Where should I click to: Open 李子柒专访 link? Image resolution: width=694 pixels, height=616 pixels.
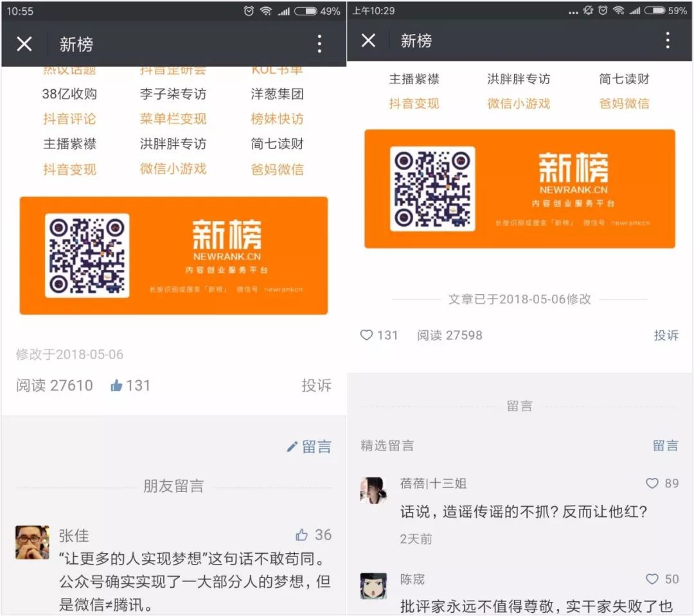(173, 94)
